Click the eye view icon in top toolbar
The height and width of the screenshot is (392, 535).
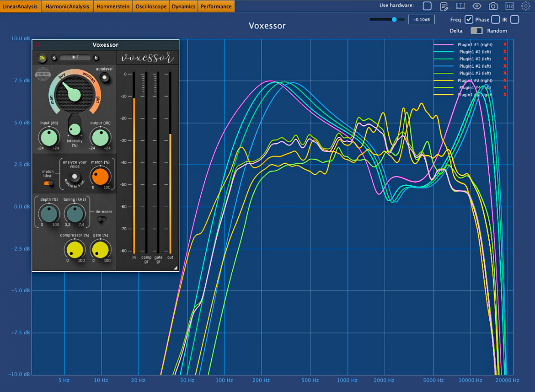click(476, 6)
